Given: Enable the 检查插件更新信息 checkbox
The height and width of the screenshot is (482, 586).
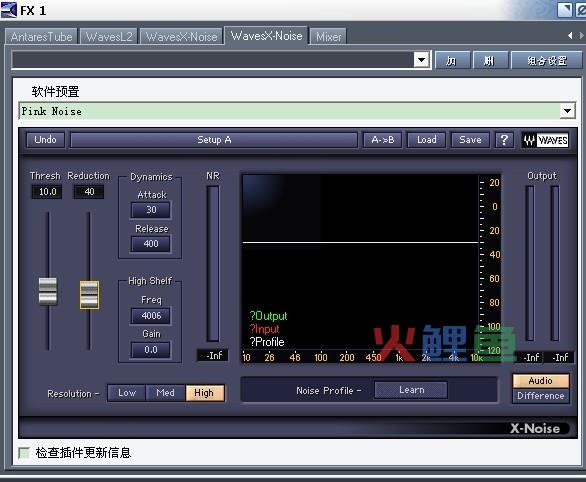Looking at the screenshot, I should click(24, 453).
